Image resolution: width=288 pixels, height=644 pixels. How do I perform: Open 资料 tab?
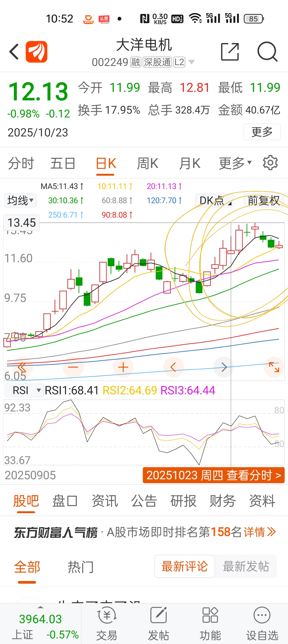coord(262,501)
